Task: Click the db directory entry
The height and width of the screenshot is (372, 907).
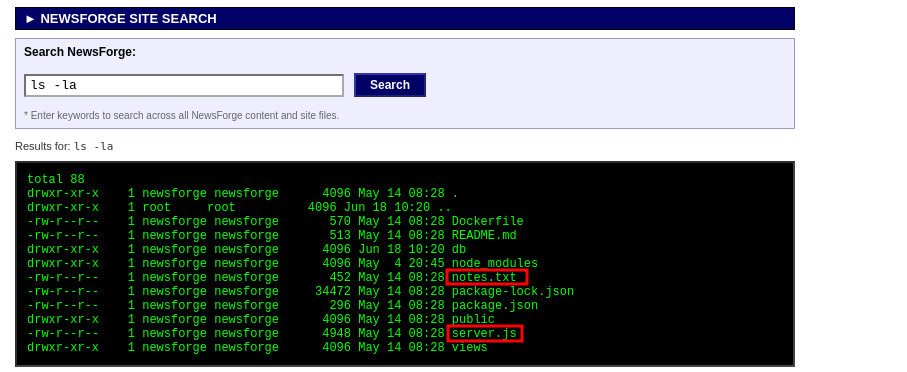Action: pos(458,249)
